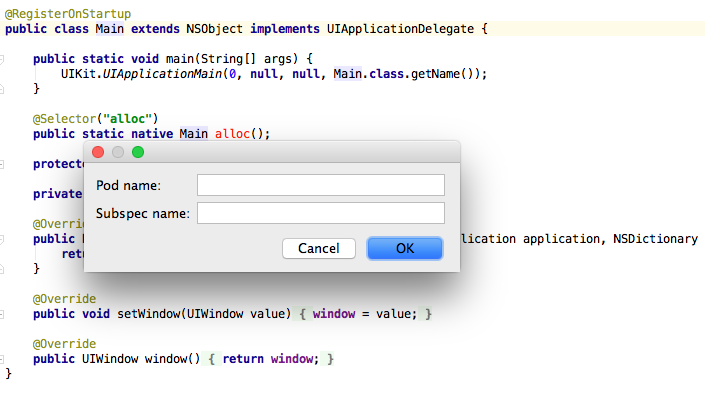Image resolution: width=705 pixels, height=394 pixels.
Task: Cancel the pod dialog
Action: point(319,248)
